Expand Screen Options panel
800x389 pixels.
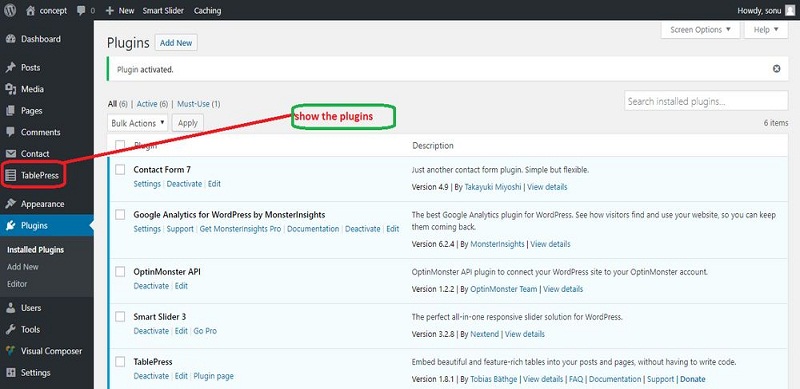pyautogui.click(x=700, y=30)
